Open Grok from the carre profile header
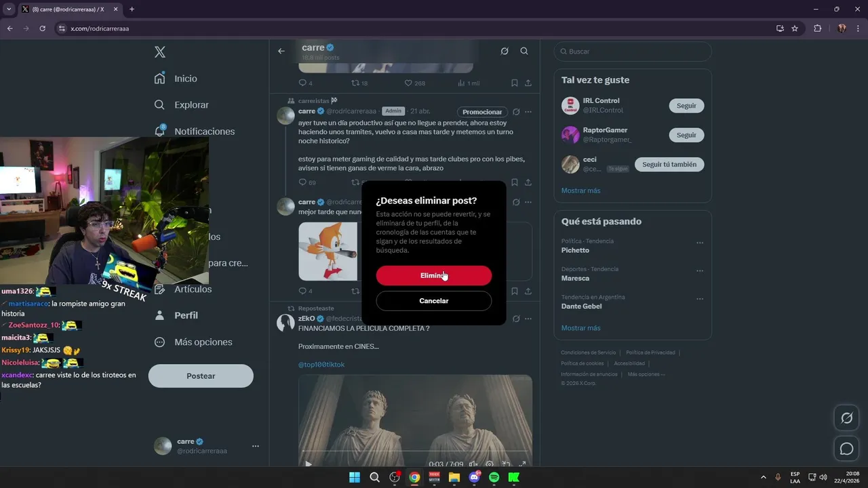Viewport: 868px width, 488px height. click(x=505, y=51)
